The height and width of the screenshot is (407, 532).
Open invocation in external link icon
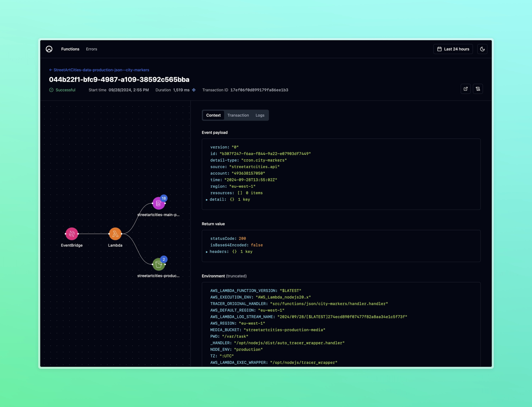tap(465, 89)
